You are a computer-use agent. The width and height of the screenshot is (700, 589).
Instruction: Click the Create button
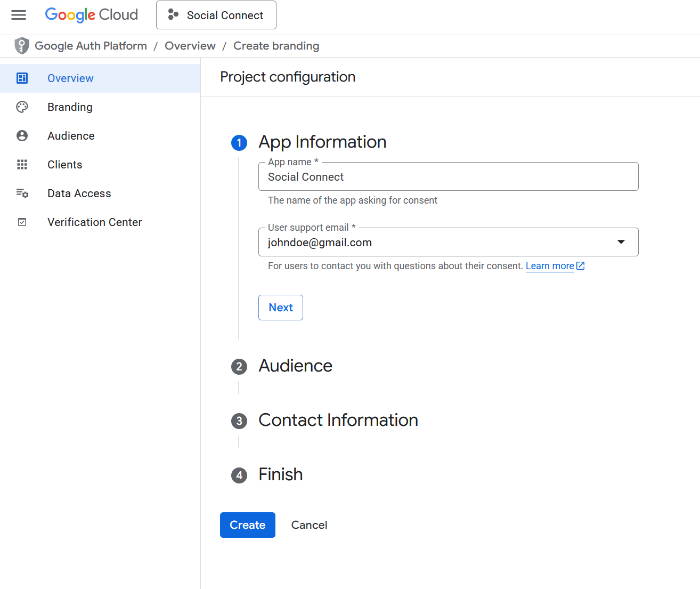point(248,525)
